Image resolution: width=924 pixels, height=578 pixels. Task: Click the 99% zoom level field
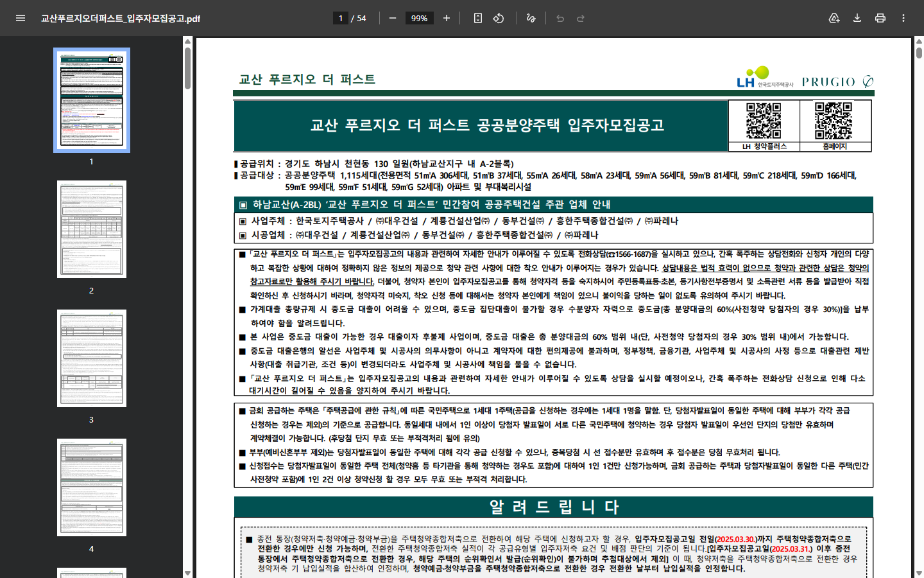(420, 18)
